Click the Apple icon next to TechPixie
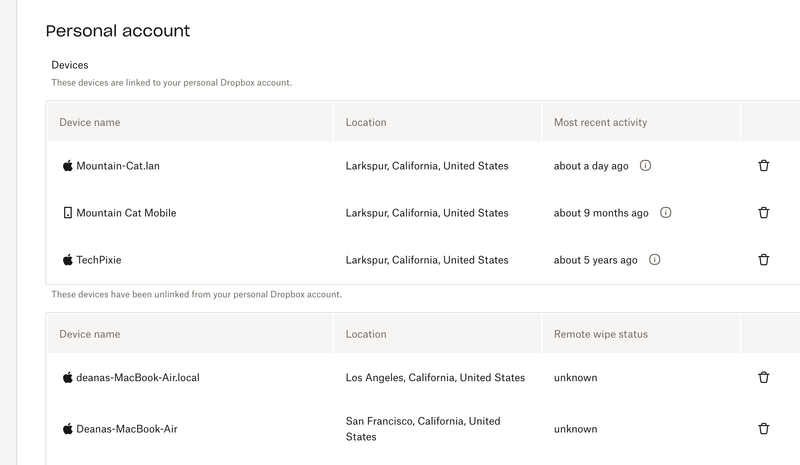This screenshot has width=800, height=465. 68,260
